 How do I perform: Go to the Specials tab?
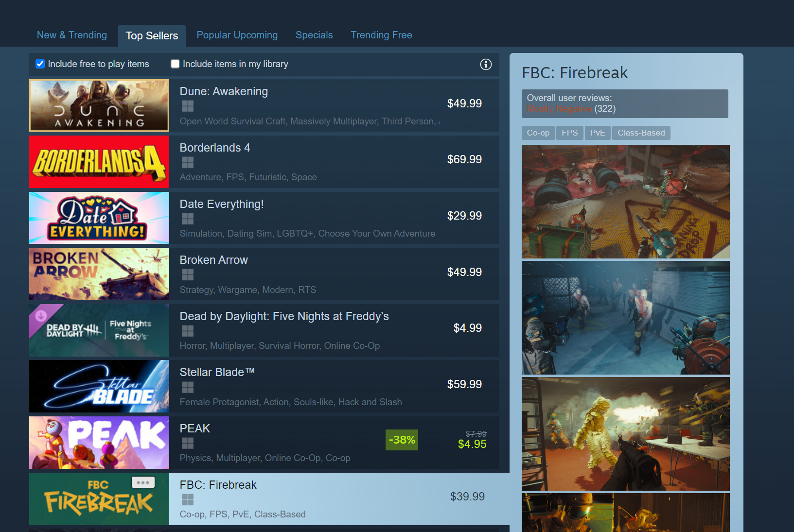[x=314, y=35]
